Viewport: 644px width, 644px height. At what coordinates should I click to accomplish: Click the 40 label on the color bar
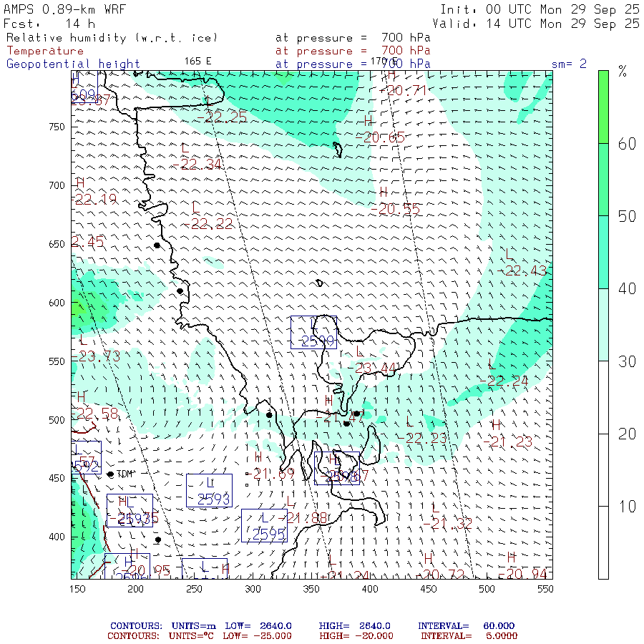tap(627, 289)
